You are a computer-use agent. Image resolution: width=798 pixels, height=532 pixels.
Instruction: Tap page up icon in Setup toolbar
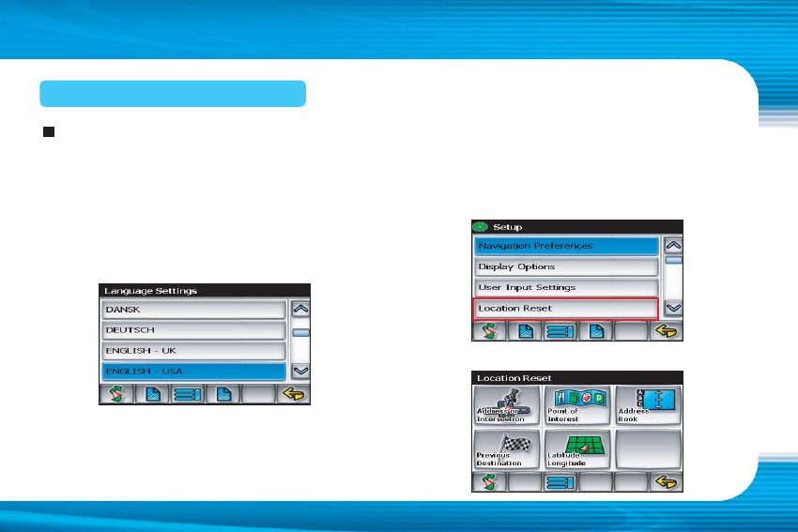pyautogui.click(x=525, y=331)
